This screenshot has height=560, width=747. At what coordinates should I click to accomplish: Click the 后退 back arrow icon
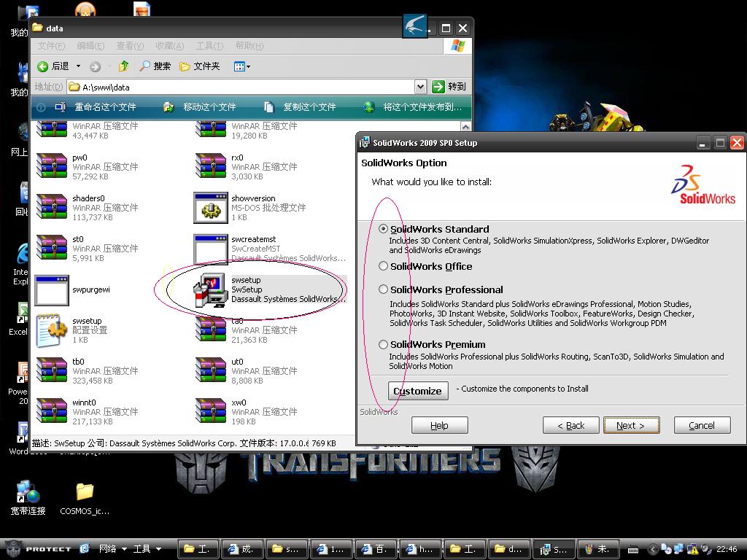coord(43,66)
